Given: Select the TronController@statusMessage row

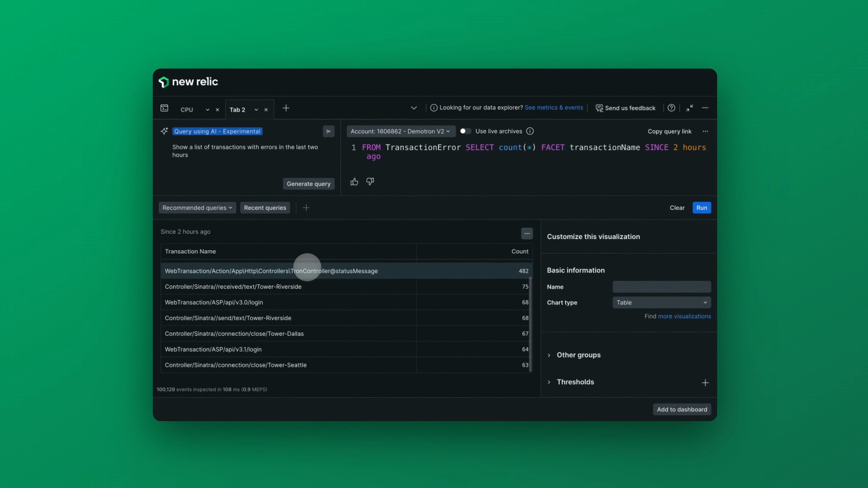Looking at the screenshot, I should click(x=346, y=271).
